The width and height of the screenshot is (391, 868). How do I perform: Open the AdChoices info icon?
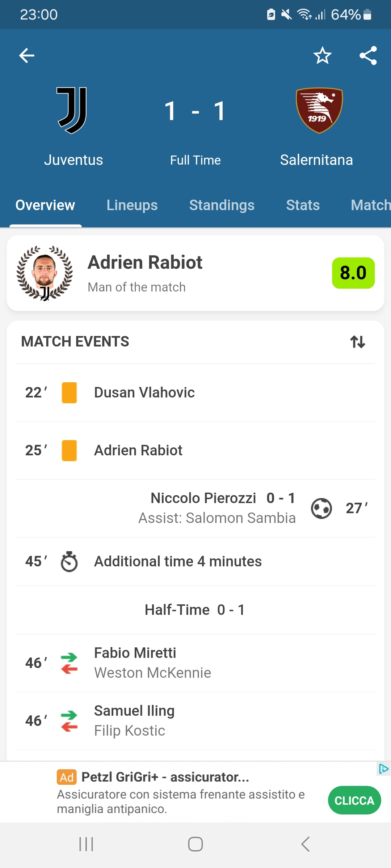(x=383, y=769)
